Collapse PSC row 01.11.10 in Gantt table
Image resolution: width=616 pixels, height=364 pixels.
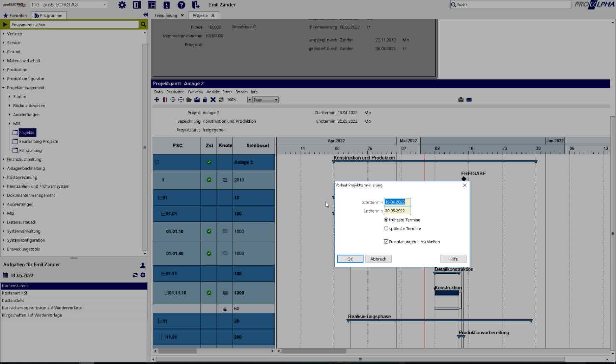tap(166, 293)
